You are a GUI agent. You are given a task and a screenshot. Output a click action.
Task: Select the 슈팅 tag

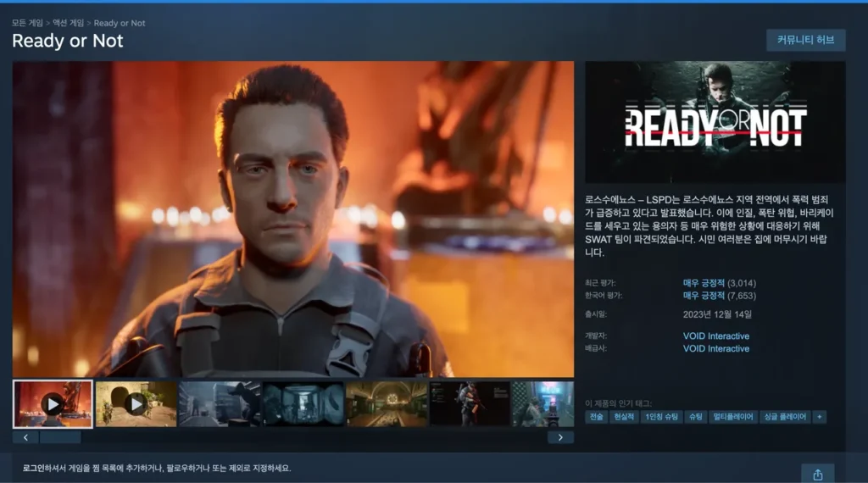tap(695, 417)
